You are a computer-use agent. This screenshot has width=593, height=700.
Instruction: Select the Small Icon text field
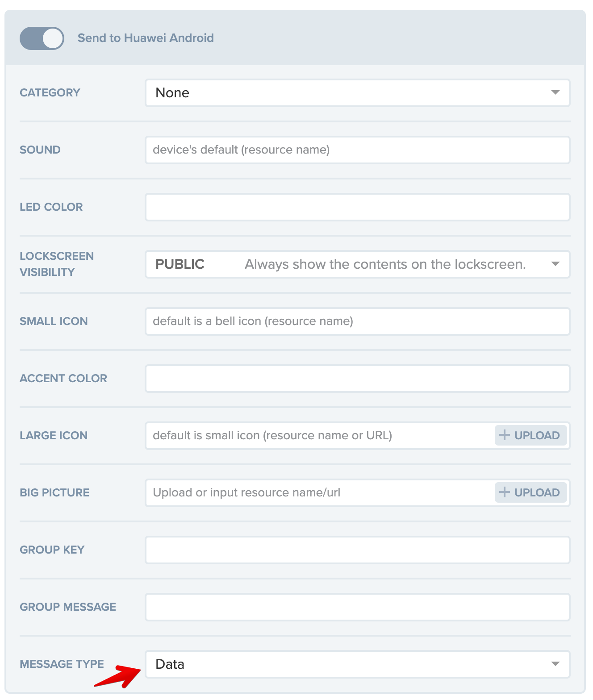(313, 321)
